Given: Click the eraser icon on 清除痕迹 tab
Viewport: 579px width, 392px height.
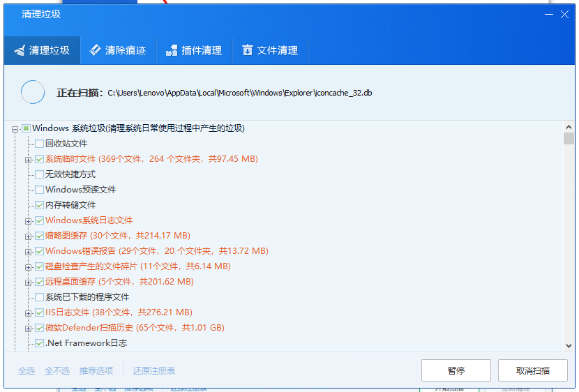Looking at the screenshot, I should 96,50.
